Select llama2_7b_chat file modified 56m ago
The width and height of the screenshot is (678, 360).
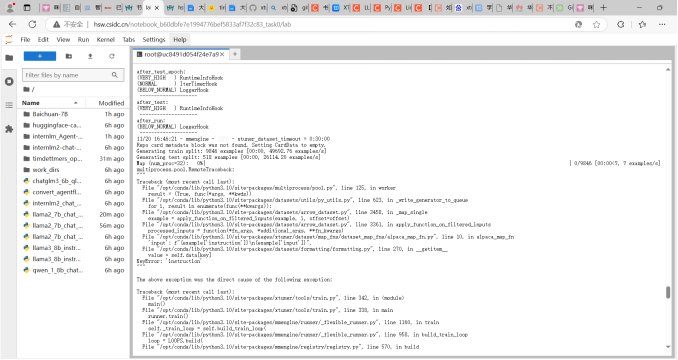coord(73,226)
